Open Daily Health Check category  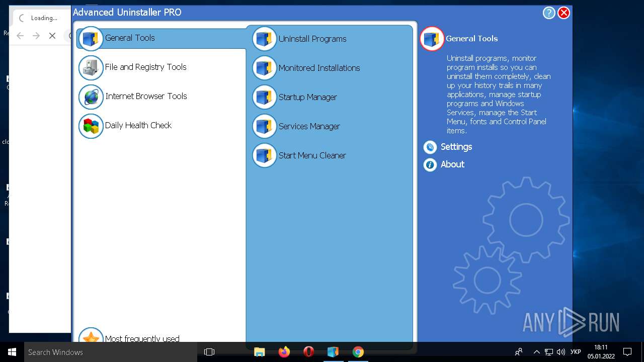point(138,125)
